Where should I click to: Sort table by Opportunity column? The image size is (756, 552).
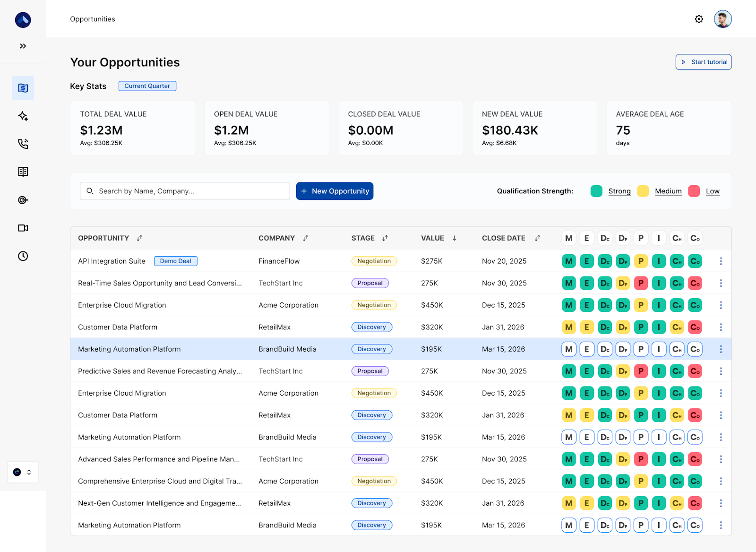(x=139, y=238)
